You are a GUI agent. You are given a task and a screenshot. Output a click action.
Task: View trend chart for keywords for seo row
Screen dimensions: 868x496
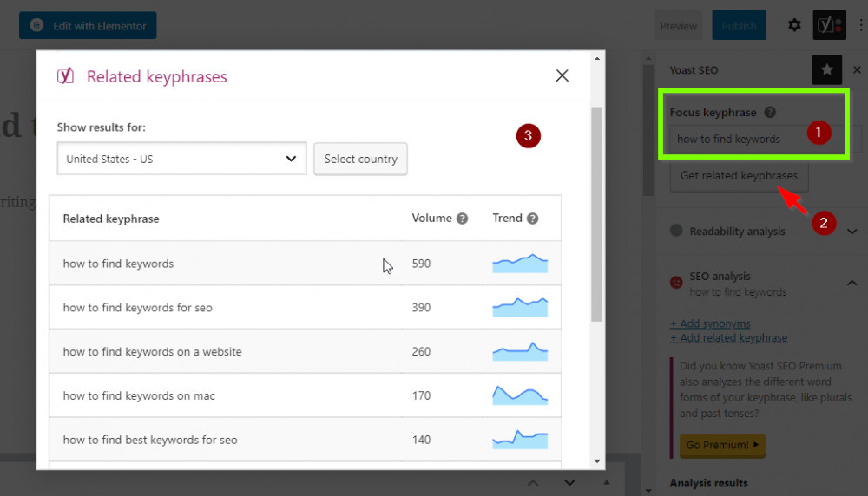[x=520, y=307]
